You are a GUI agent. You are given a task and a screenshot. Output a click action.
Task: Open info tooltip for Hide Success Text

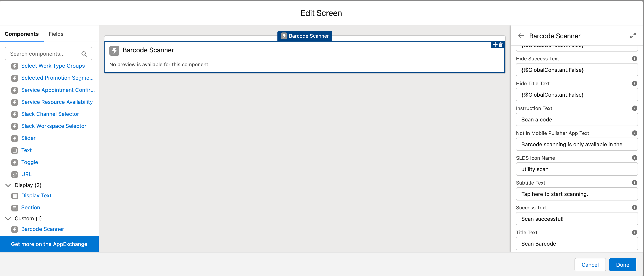(634, 59)
